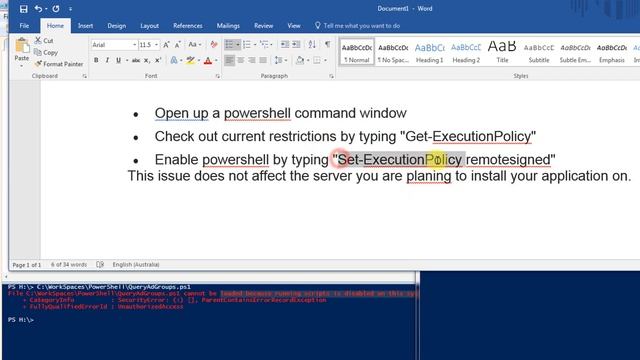Click the Paste button

click(22, 50)
